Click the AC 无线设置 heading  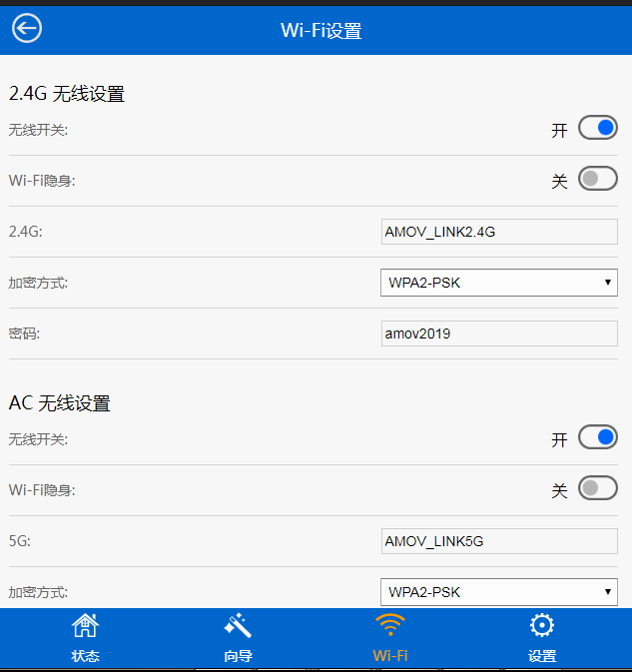[x=60, y=403]
